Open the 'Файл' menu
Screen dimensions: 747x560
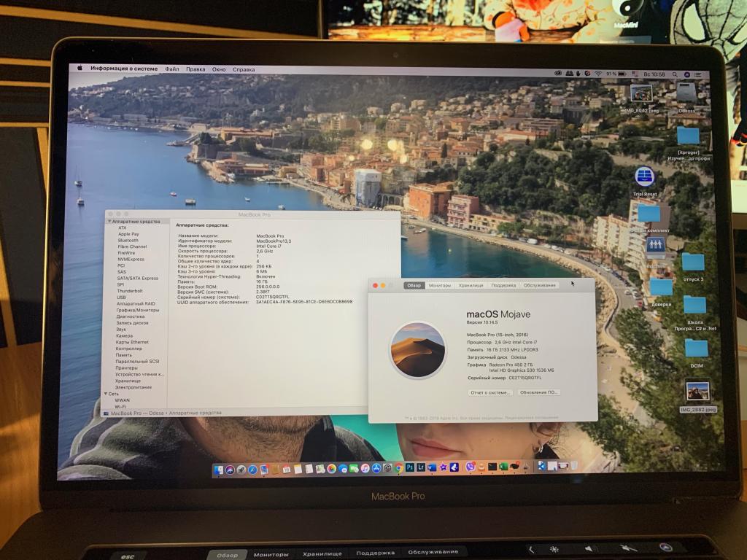tap(172, 69)
